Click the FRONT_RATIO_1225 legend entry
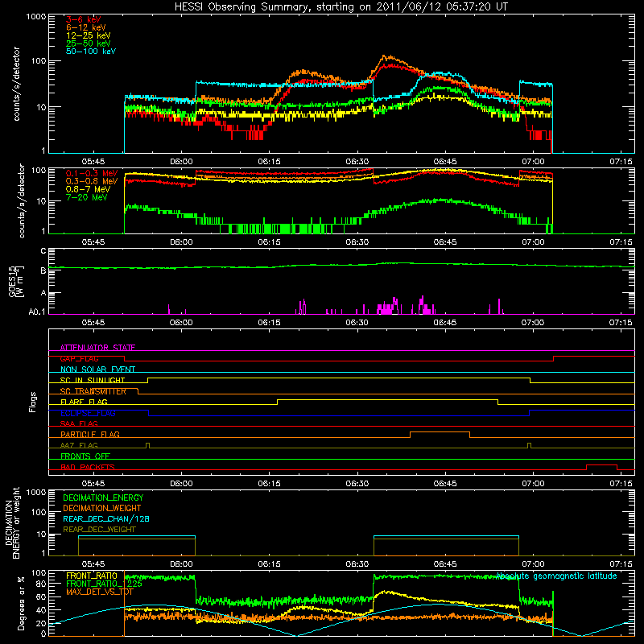Screen dimensions: 644x644 [x=104, y=584]
